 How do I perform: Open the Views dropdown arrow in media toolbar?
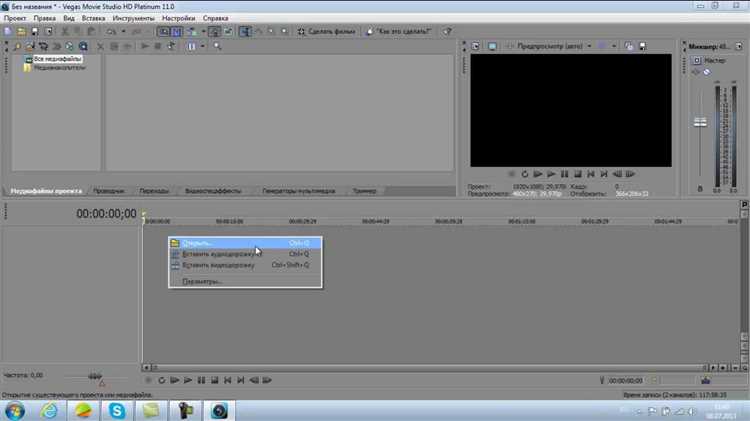204,46
